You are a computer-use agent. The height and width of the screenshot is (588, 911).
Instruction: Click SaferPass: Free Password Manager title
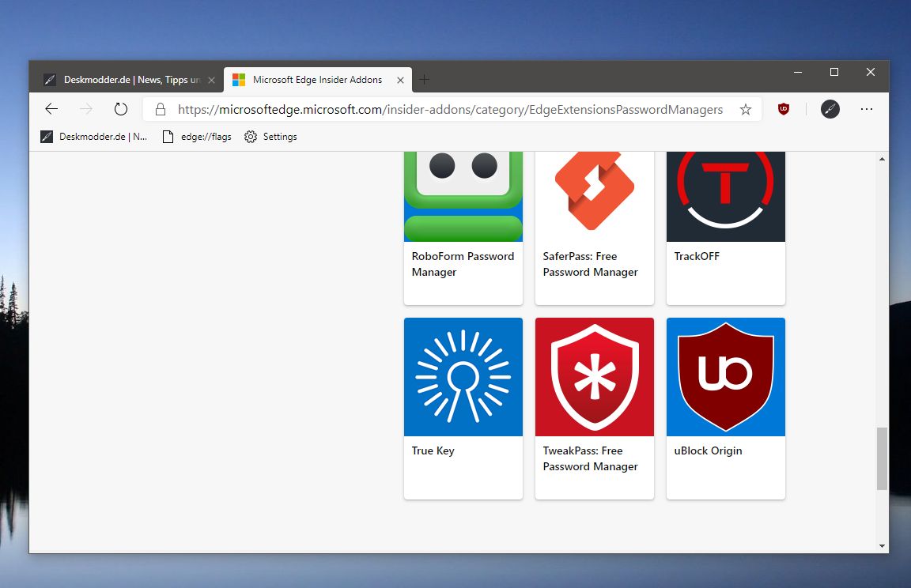point(590,264)
